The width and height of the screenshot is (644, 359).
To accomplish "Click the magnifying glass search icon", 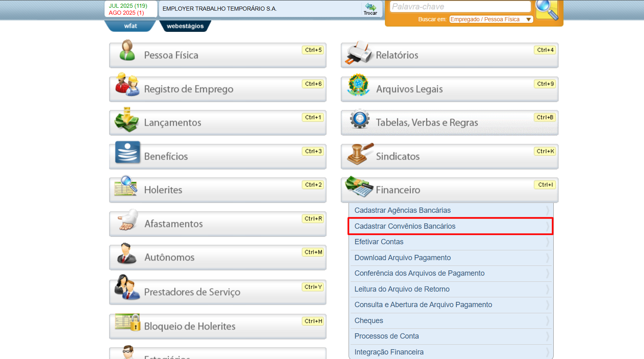I will [x=547, y=10].
